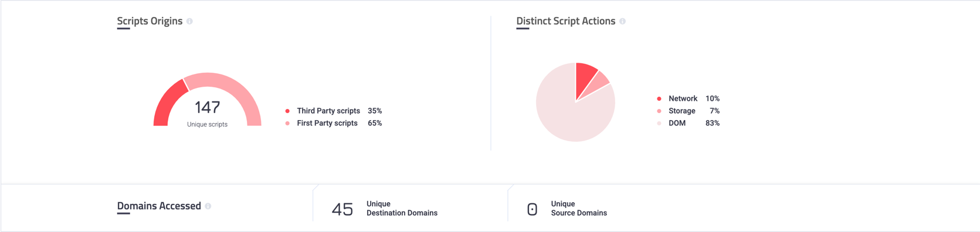Viewport: 980px width, 232px height.
Task: Select the First Party scripts legend label
Action: 327,123
